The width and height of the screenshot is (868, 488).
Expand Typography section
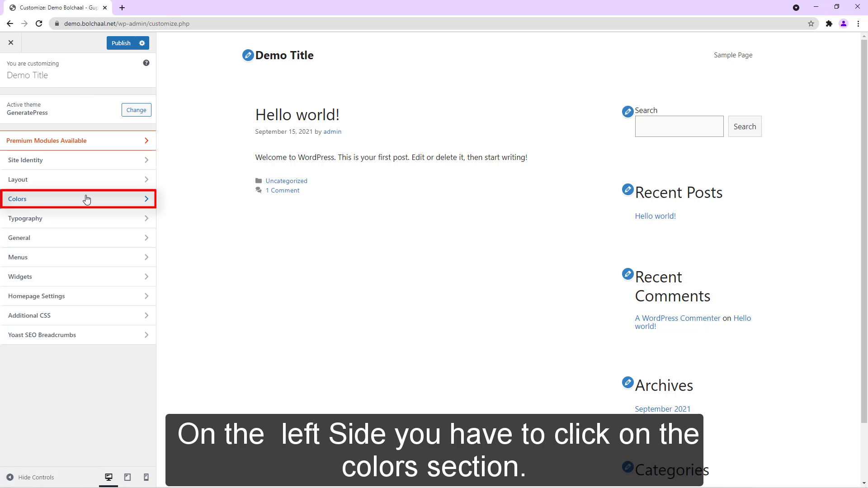pyautogui.click(x=78, y=218)
